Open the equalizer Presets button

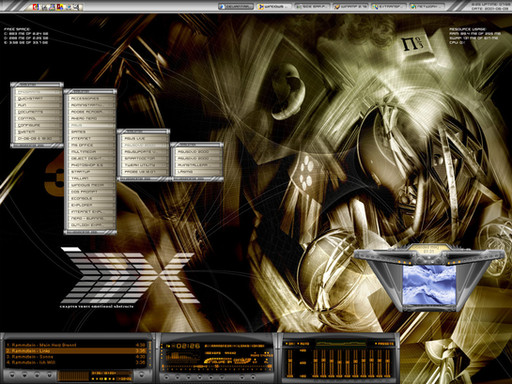(385, 344)
